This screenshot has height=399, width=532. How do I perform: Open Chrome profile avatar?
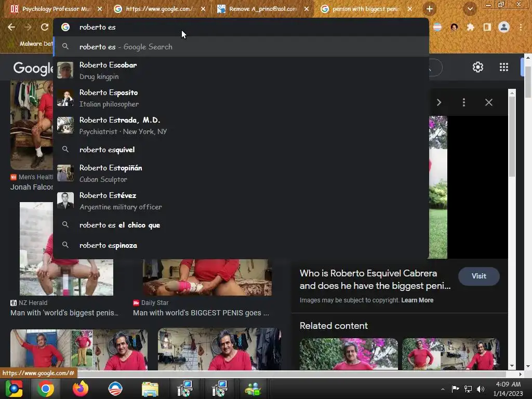pyautogui.click(x=504, y=27)
